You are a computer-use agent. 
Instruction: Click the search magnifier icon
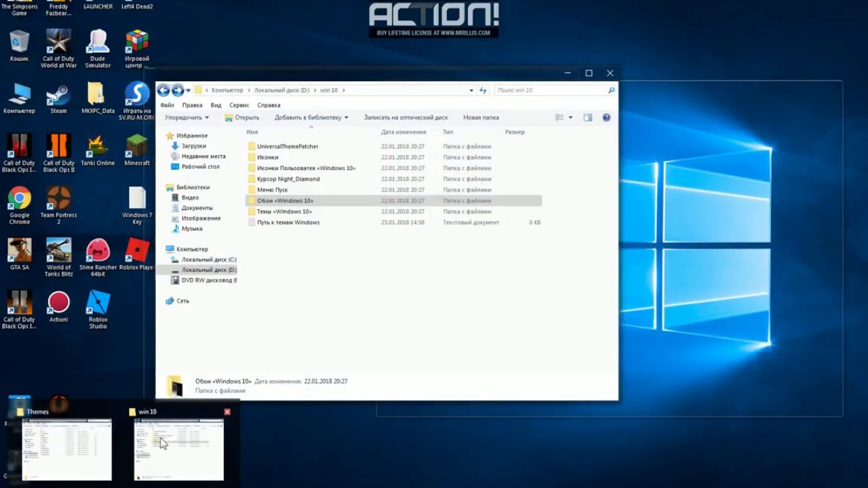click(x=611, y=90)
